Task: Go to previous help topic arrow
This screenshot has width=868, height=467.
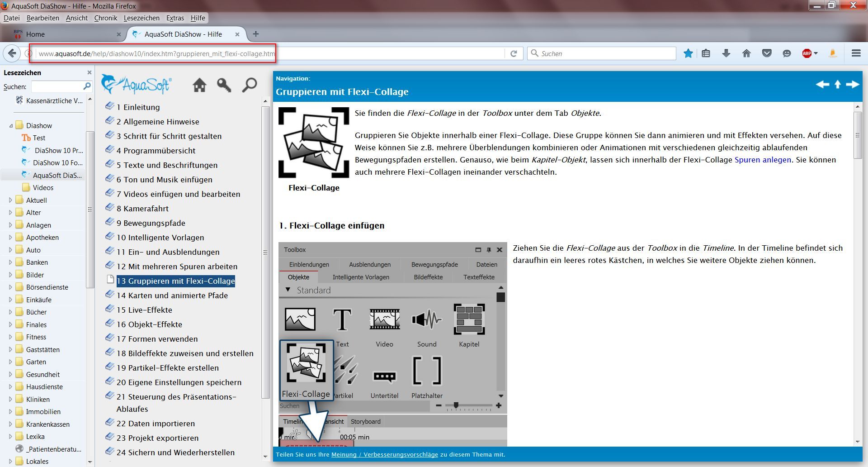Action: pyautogui.click(x=822, y=85)
